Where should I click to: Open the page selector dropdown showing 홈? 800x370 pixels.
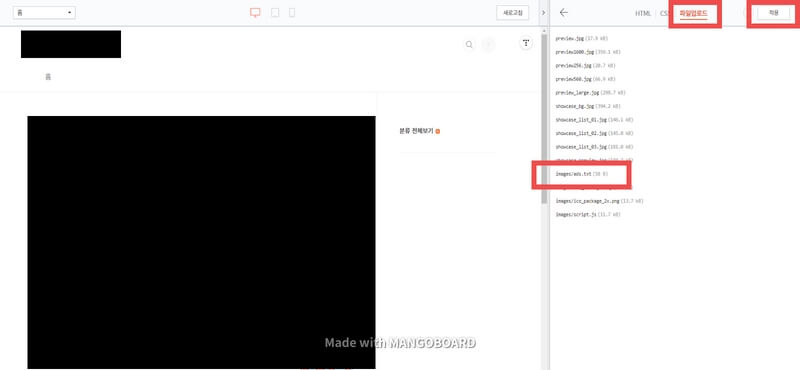click(44, 13)
